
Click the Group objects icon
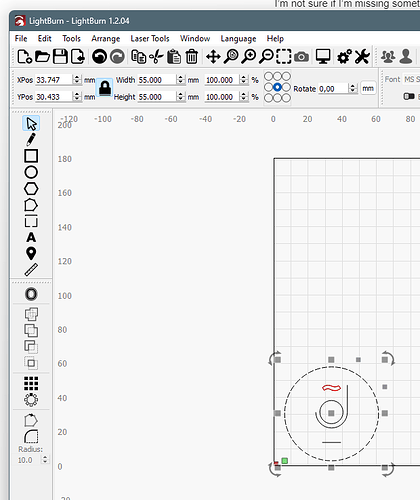point(388,56)
